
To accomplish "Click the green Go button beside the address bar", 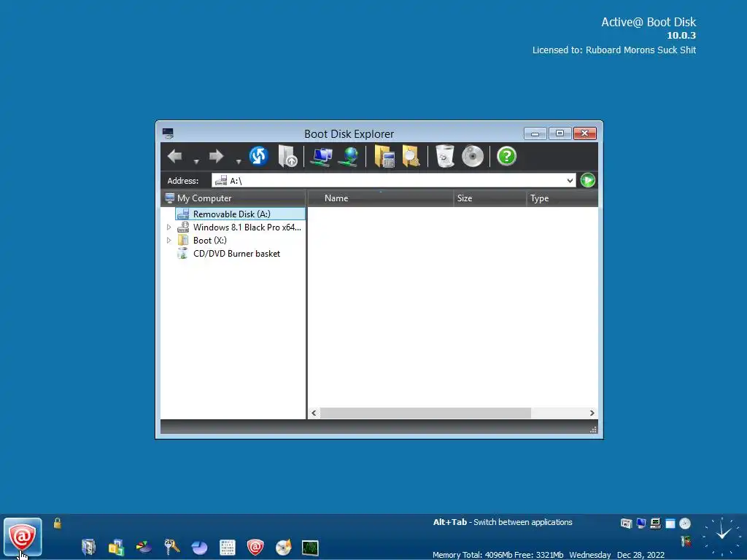I will [588, 181].
